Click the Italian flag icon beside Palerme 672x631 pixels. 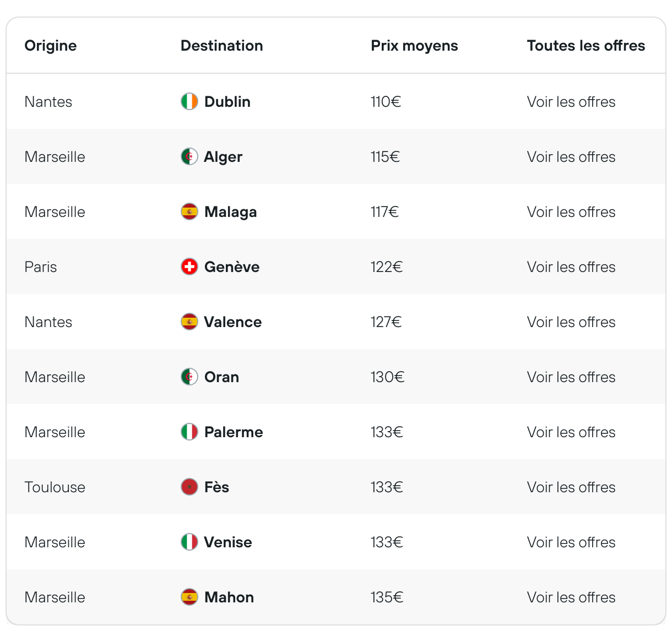click(189, 432)
